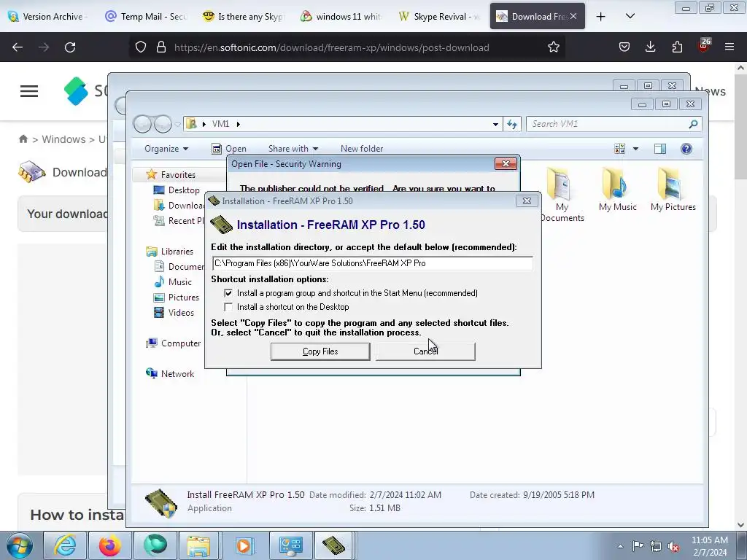747x560 pixels.
Task: Go back in Firefox
Action: 18,47
